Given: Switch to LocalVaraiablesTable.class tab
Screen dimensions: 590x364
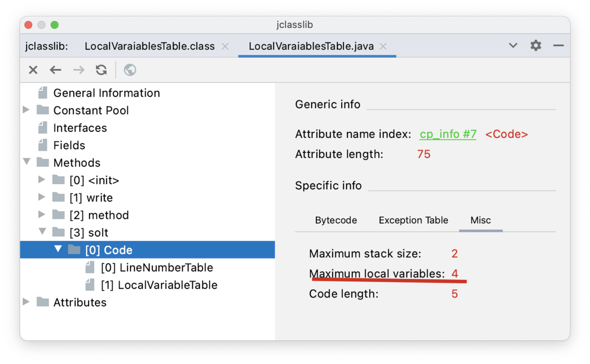Looking at the screenshot, I should pos(149,47).
